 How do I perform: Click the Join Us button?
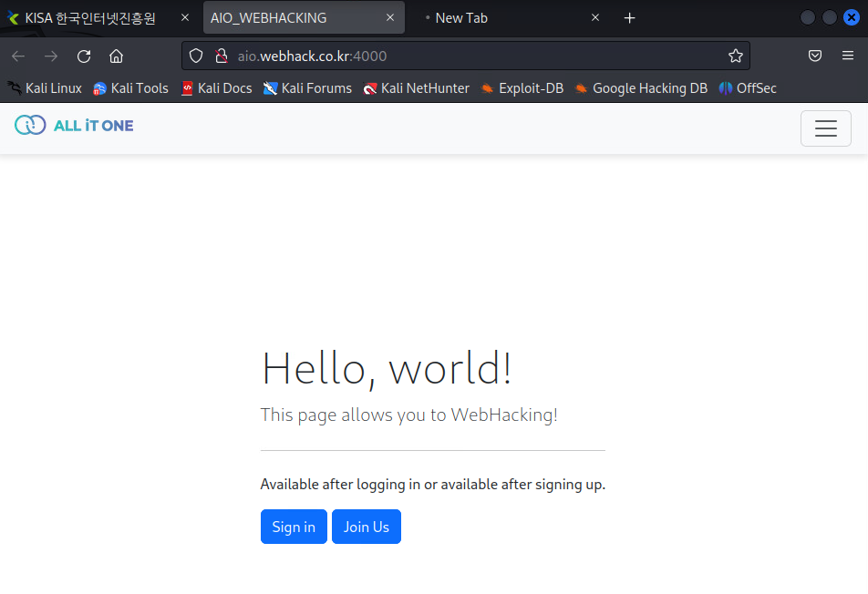(367, 527)
